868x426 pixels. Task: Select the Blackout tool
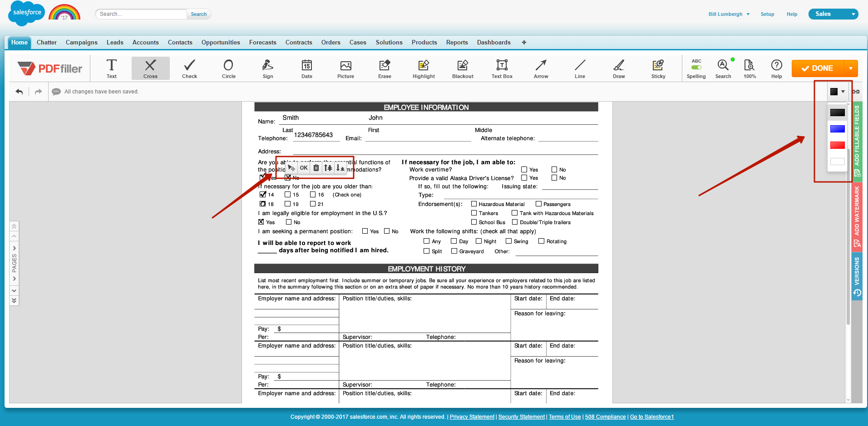463,69
